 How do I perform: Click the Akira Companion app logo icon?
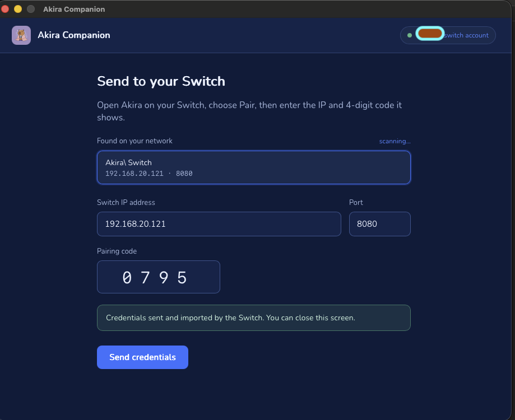(x=21, y=35)
